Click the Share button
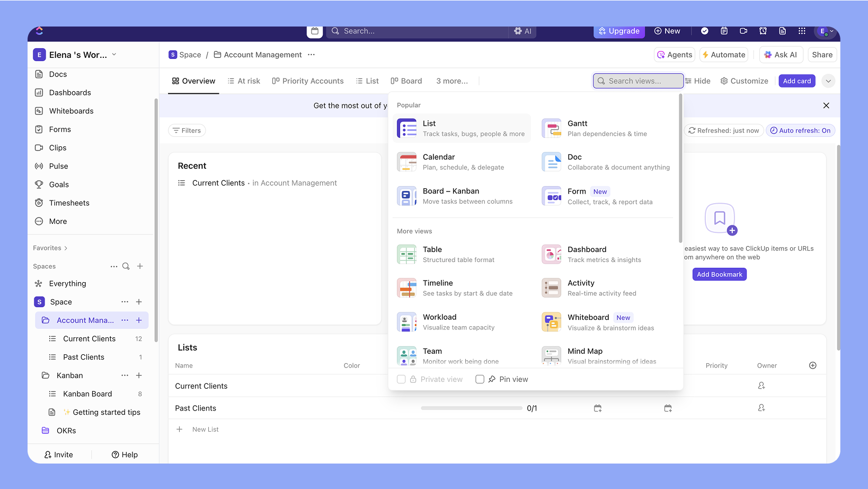 [822, 55]
